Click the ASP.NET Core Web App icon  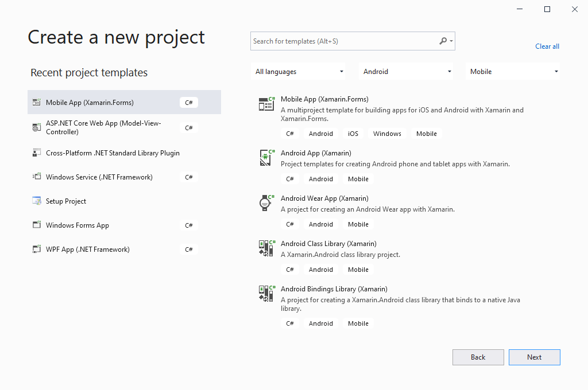pyautogui.click(x=36, y=127)
